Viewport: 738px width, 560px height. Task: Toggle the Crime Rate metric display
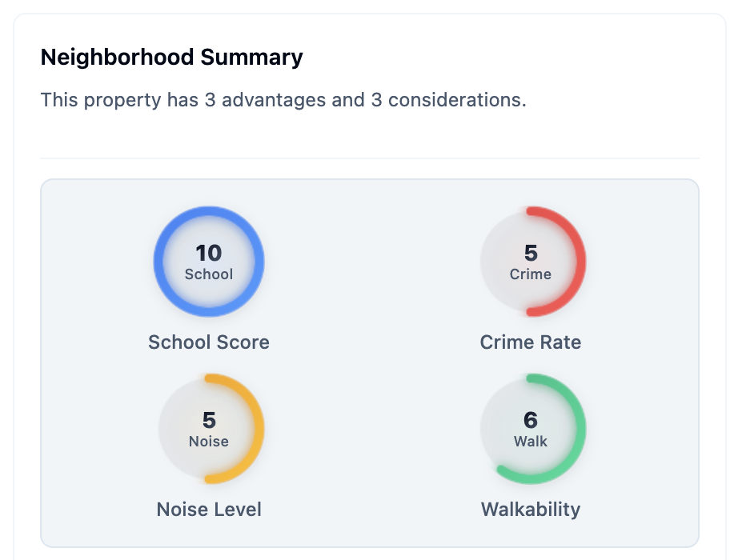(x=532, y=261)
